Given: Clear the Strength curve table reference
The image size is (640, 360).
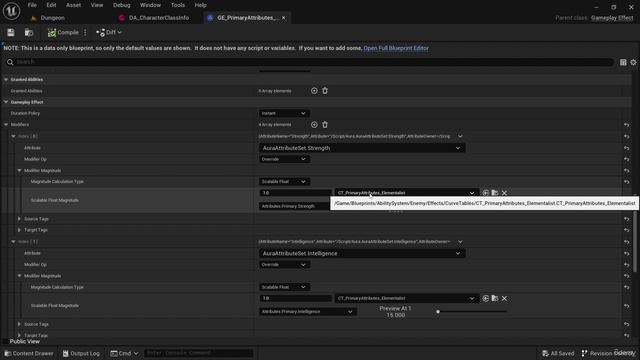Looking at the screenshot, I should coord(504,193).
